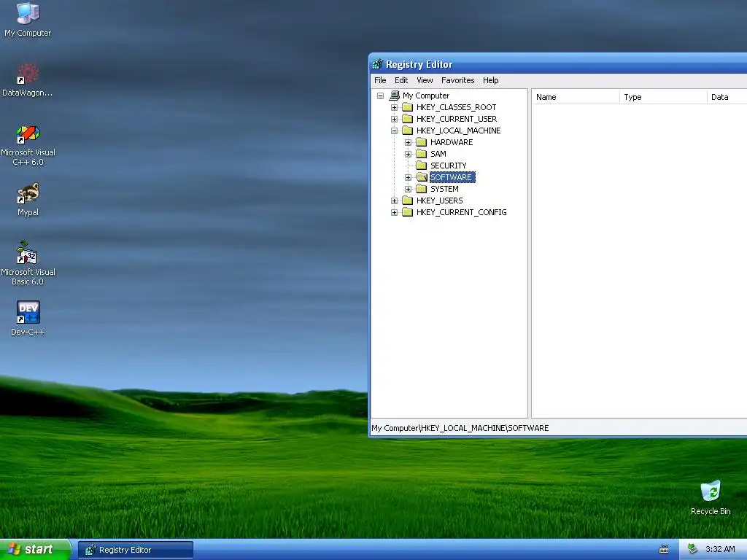The image size is (747, 560).
Task: Click Registry Editor taskbar button
Action: coord(135,550)
